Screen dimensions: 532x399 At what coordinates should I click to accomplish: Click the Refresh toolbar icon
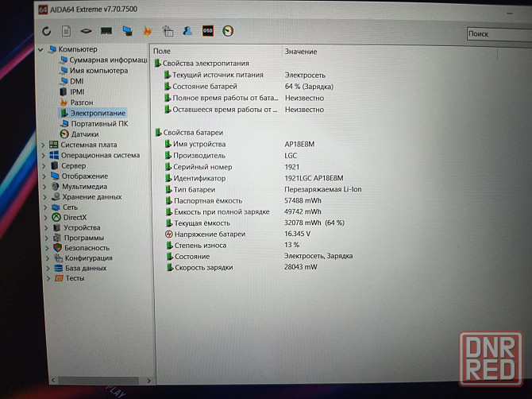tap(47, 31)
